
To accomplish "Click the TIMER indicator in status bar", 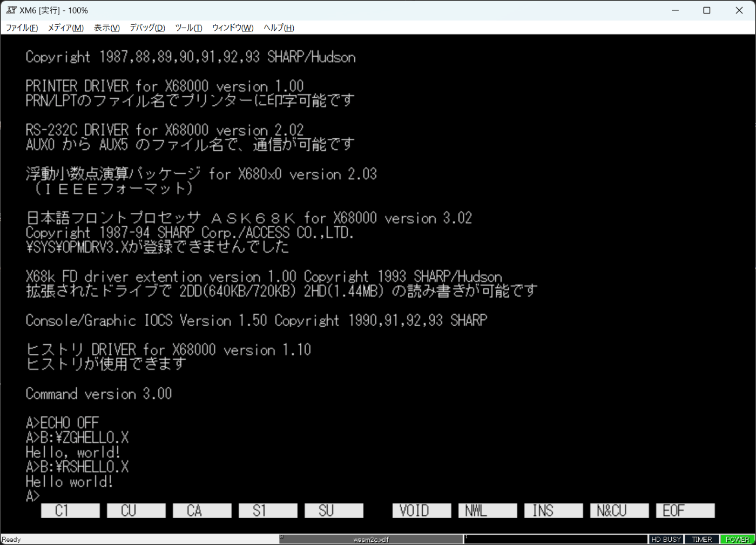I will tap(702, 539).
